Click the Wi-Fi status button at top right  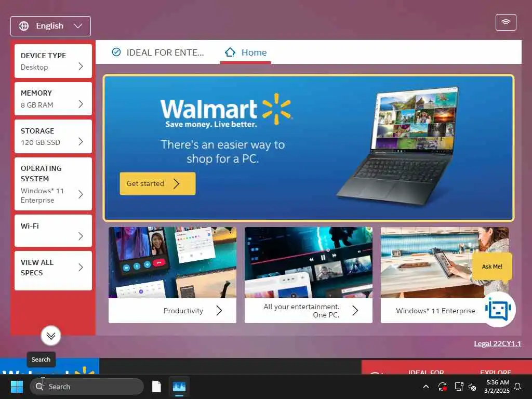pos(506,22)
